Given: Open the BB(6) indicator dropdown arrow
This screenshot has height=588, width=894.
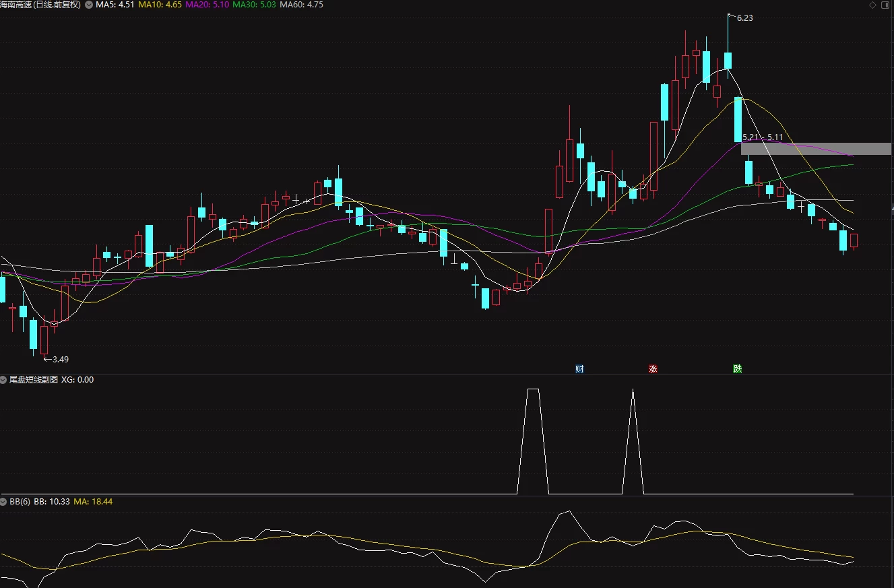Looking at the screenshot, I should pos(4,502).
